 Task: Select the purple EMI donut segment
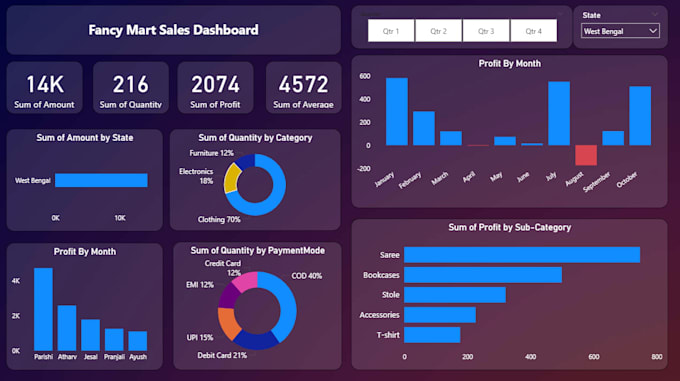coord(228,296)
